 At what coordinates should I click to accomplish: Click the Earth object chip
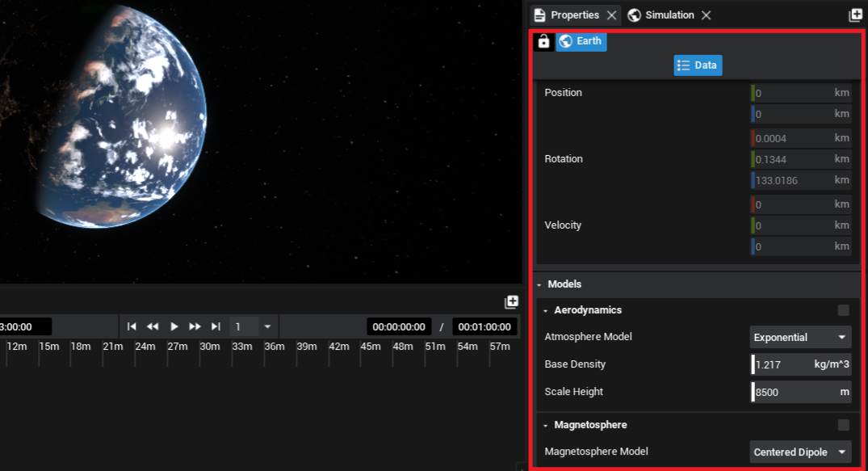tap(581, 41)
